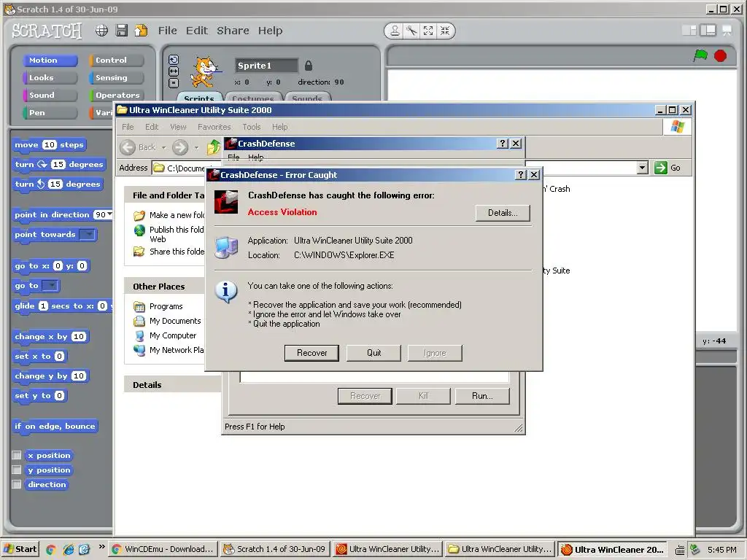
Task: Click the Sprite1 cat thumbnail
Action: 205,71
